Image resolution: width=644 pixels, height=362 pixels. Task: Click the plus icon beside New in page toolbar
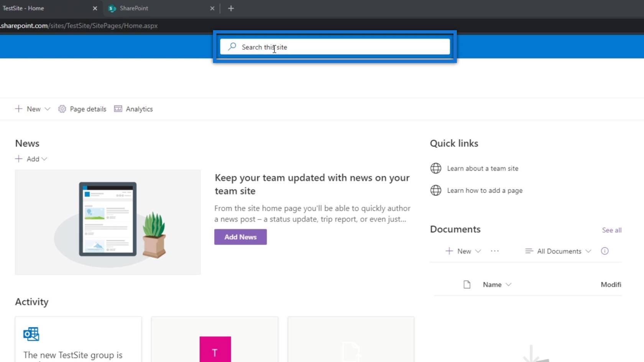click(18, 109)
